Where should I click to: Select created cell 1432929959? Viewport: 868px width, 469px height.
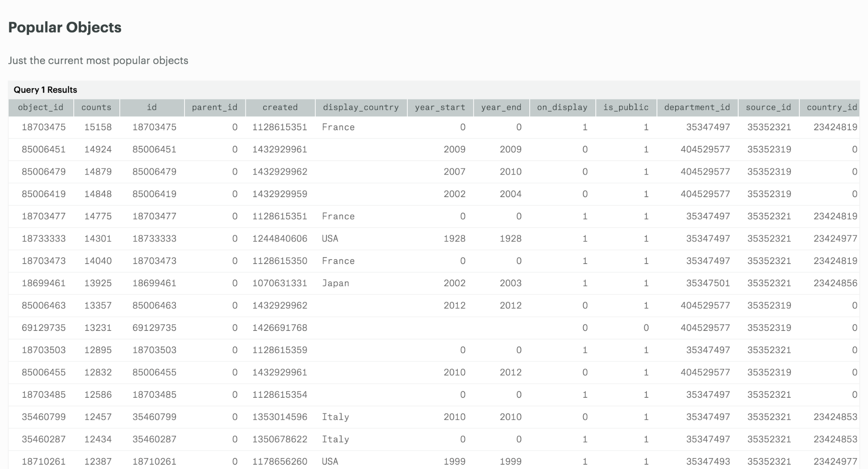click(x=280, y=194)
